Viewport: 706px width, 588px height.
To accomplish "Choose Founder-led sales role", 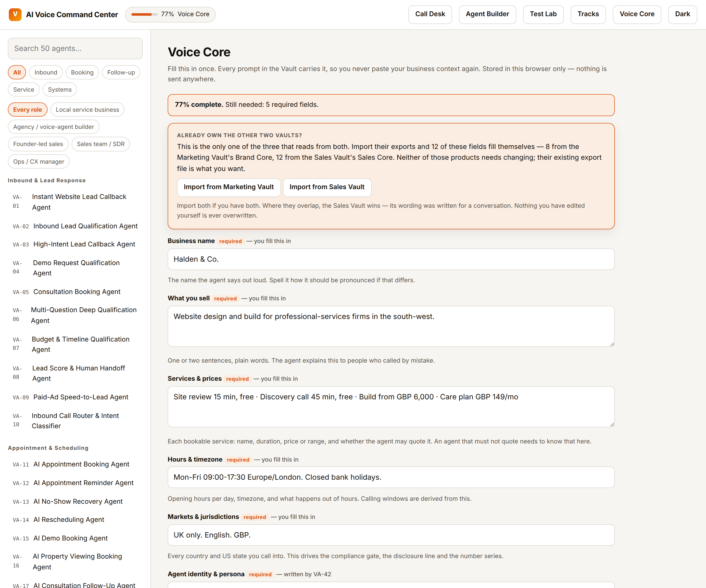I will click(x=38, y=144).
